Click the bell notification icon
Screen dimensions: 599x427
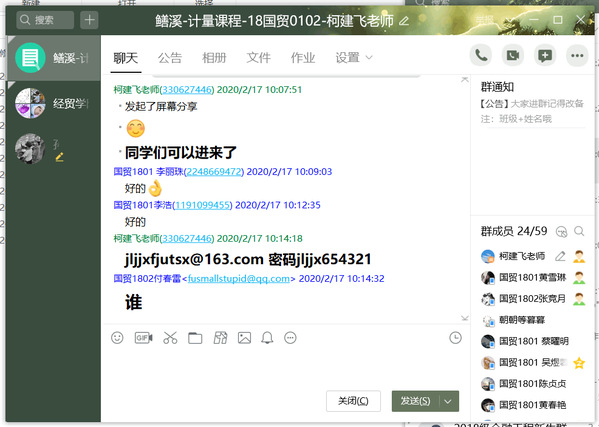(x=267, y=338)
